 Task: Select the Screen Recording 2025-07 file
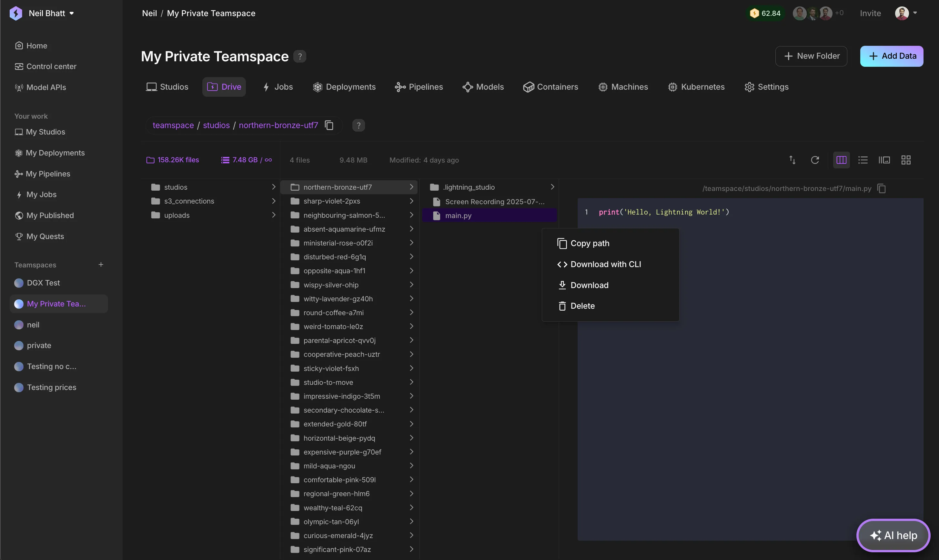(x=490, y=202)
